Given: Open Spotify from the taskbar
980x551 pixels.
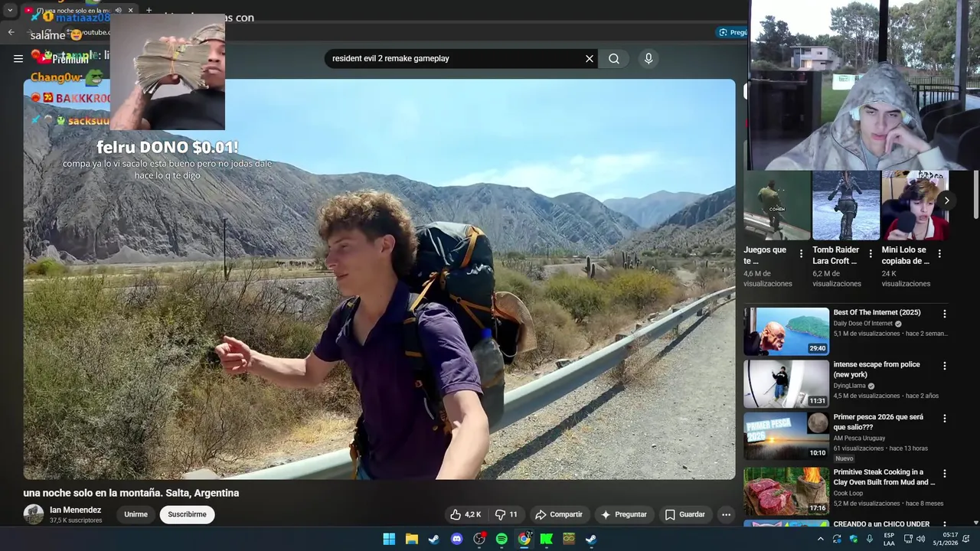Looking at the screenshot, I should (x=501, y=539).
